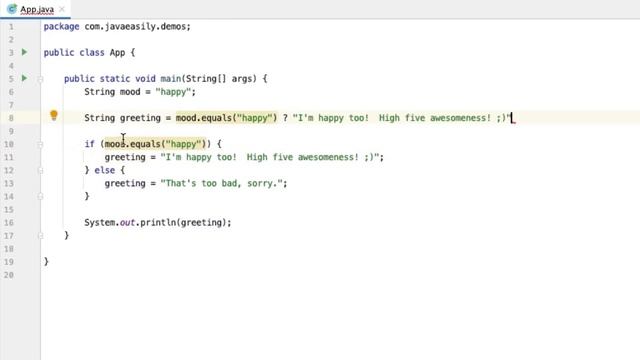Click the "public class" keywords on line 3
Screen dimensions: 640x360
point(74,53)
